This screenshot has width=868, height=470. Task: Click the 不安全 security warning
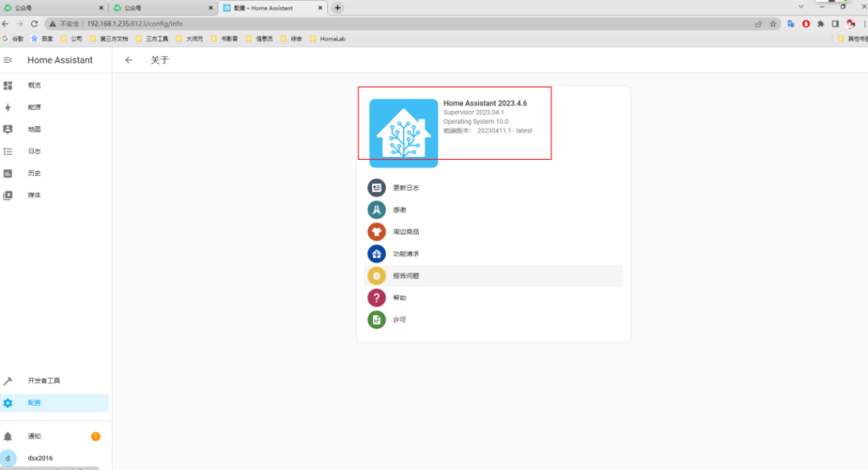point(64,24)
